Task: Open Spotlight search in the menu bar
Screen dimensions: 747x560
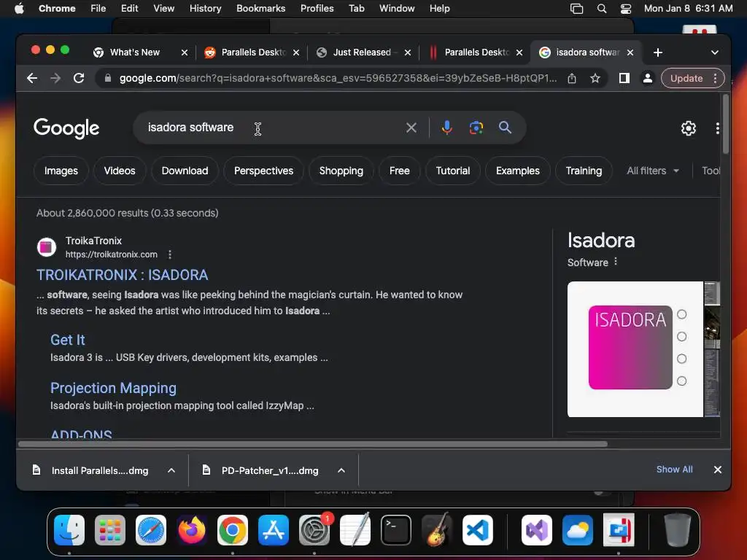Action: (602, 9)
